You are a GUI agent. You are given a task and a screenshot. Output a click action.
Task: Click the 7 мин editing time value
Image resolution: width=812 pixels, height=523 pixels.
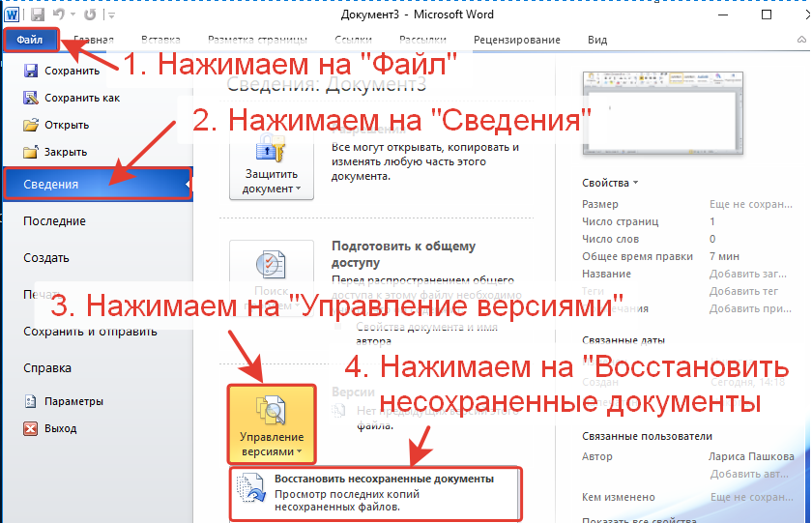(x=724, y=256)
